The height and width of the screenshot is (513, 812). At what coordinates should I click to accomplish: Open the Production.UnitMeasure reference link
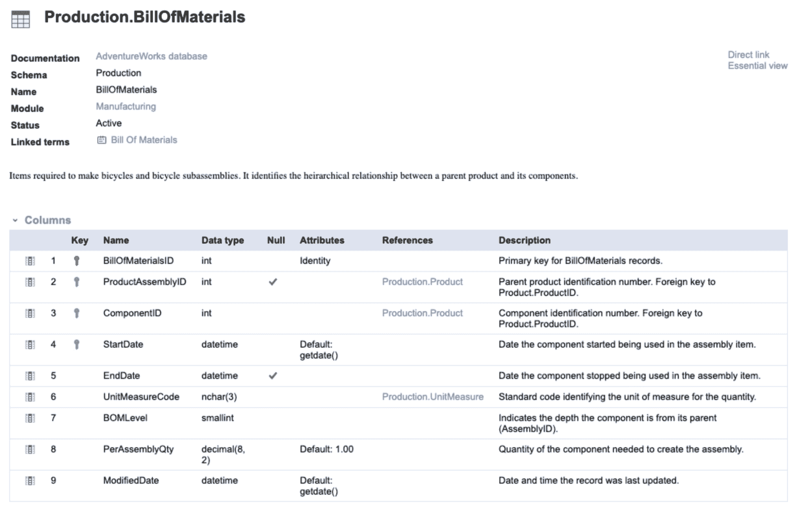pyautogui.click(x=433, y=397)
